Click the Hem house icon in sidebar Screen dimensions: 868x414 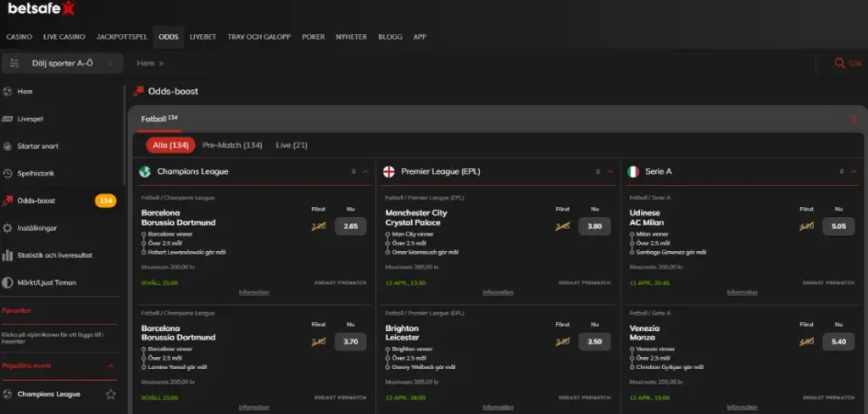[8, 92]
